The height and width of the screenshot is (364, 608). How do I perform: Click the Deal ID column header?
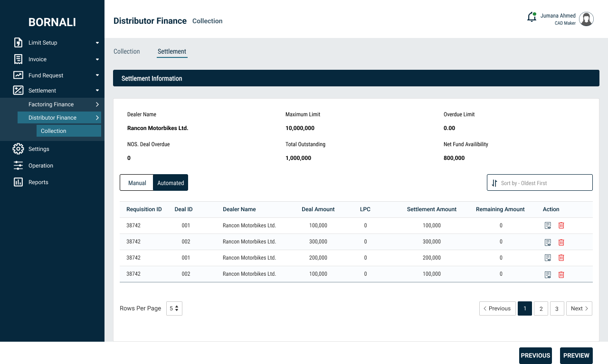pos(184,209)
